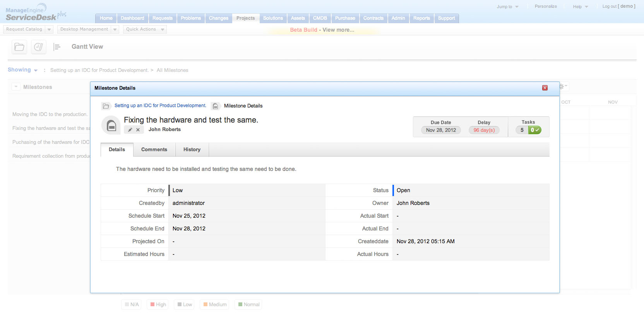Go to the Admin tab

pyautogui.click(x=398, y=18)
